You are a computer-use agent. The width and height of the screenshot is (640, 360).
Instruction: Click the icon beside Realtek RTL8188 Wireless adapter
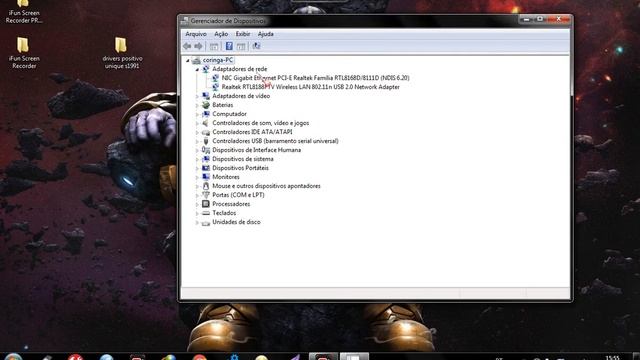[x=215, y=87]
